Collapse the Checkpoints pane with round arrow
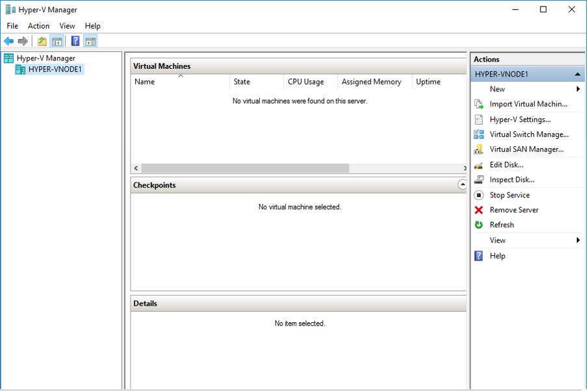This screenshot has height=391, width=588. pos(463,185)
